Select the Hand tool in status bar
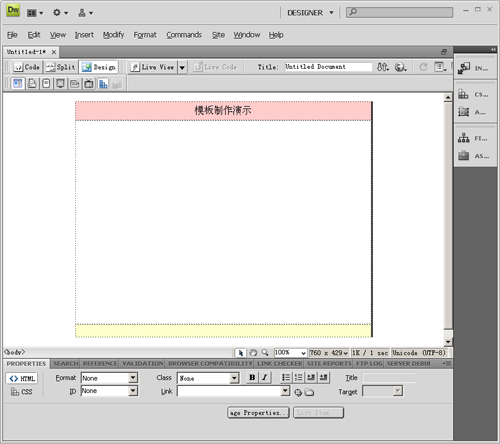This screenshot has width=500, height=444. click(x=253, y=352)
